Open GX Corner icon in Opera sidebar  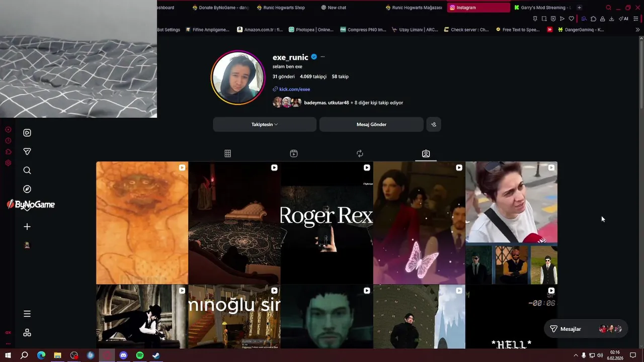click(8, 332)
